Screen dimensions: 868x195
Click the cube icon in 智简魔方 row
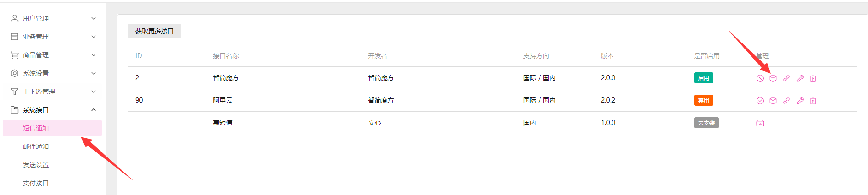coord(773,78)
